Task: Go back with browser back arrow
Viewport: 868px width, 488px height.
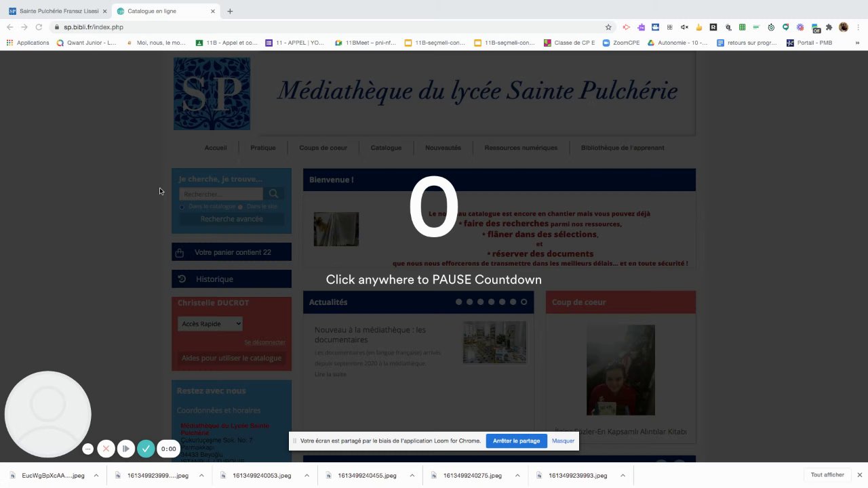Action: point(9,27)
